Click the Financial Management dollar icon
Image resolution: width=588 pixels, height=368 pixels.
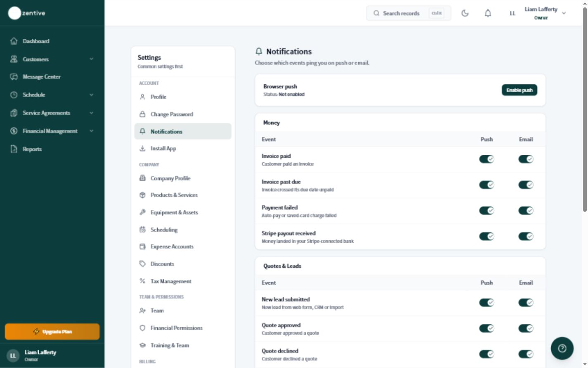click(x=14, y=131)
